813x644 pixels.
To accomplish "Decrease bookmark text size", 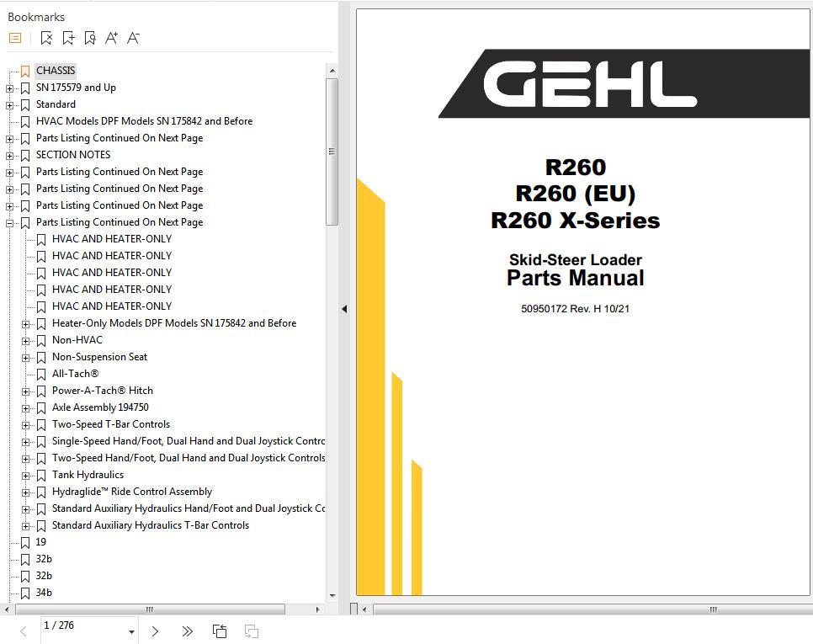I will coord(133,38).
